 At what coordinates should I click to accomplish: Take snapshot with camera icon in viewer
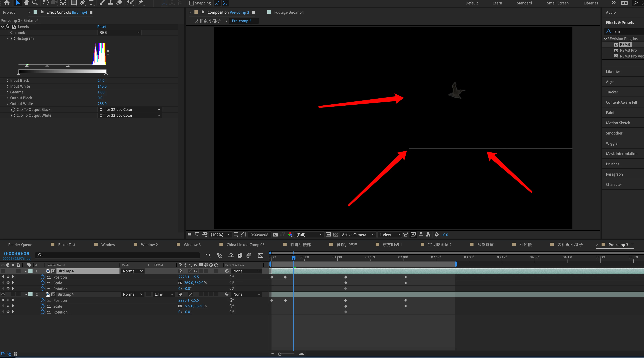tap(275, 234)
